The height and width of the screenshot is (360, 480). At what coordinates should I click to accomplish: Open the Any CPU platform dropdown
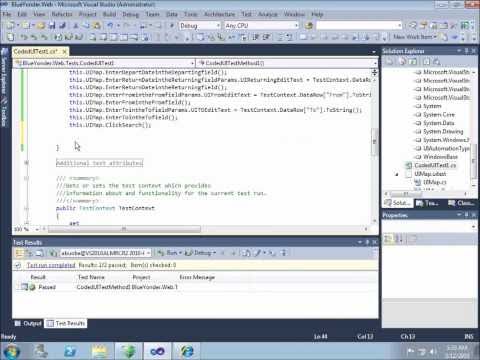[x=261, y=26]
